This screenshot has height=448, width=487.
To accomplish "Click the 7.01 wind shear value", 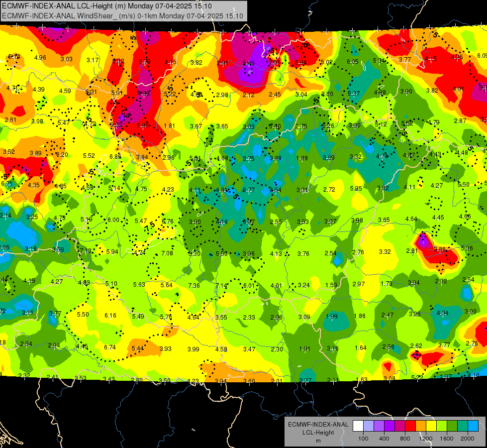I will 275,63.
